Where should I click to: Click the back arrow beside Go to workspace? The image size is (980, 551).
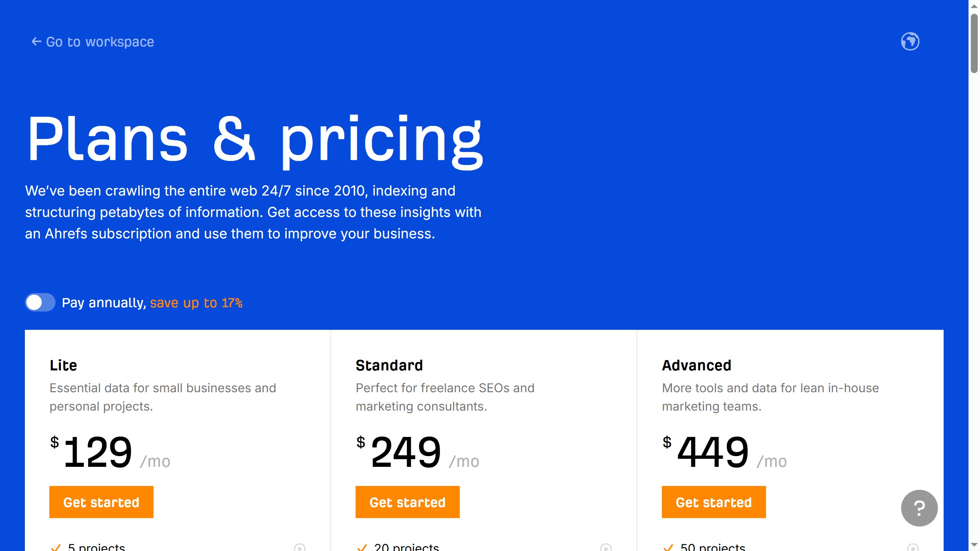(x=36, y=41)
